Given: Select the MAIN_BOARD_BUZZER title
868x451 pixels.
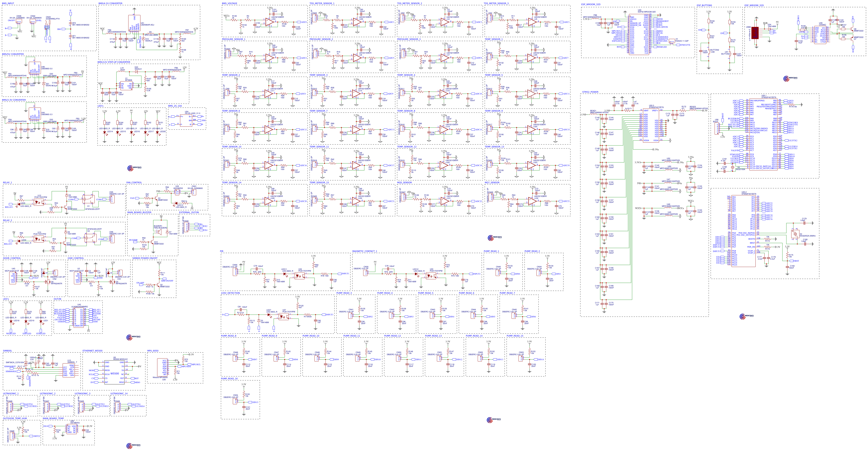Looking at the screenshot, I should click(x=139, y=212).
